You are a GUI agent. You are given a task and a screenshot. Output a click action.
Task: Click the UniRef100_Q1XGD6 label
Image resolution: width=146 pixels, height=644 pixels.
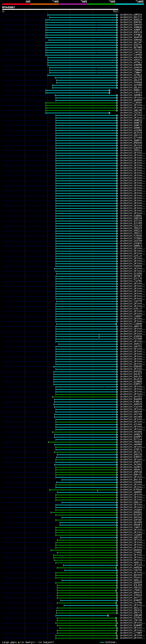pyautogui.click(x=131, y=273)
